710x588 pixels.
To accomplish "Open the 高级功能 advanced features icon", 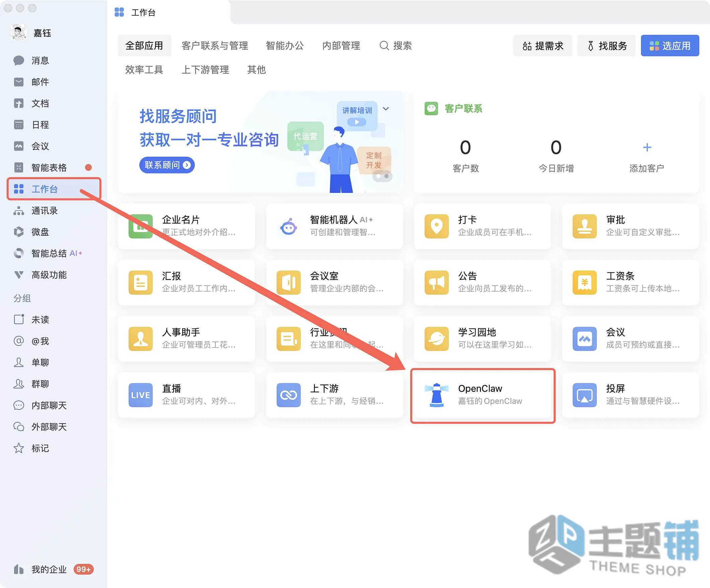I will point(19,275).
